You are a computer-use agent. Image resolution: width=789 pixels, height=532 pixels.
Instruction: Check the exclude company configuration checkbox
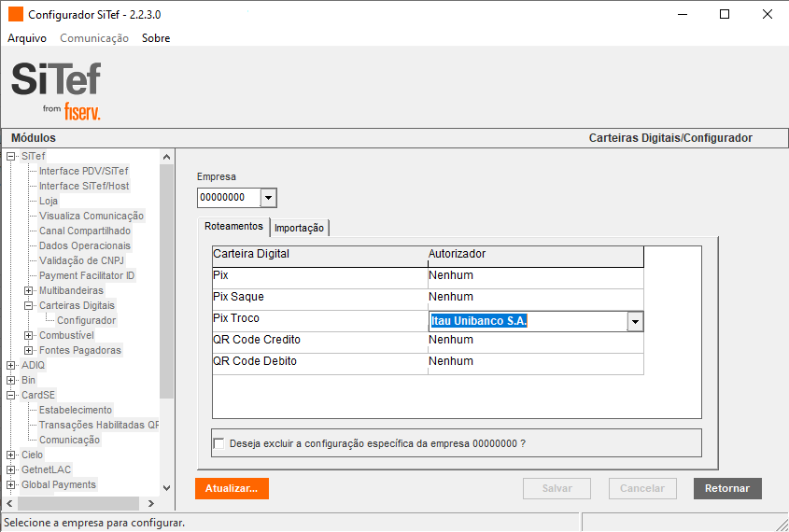coord(219,443)
